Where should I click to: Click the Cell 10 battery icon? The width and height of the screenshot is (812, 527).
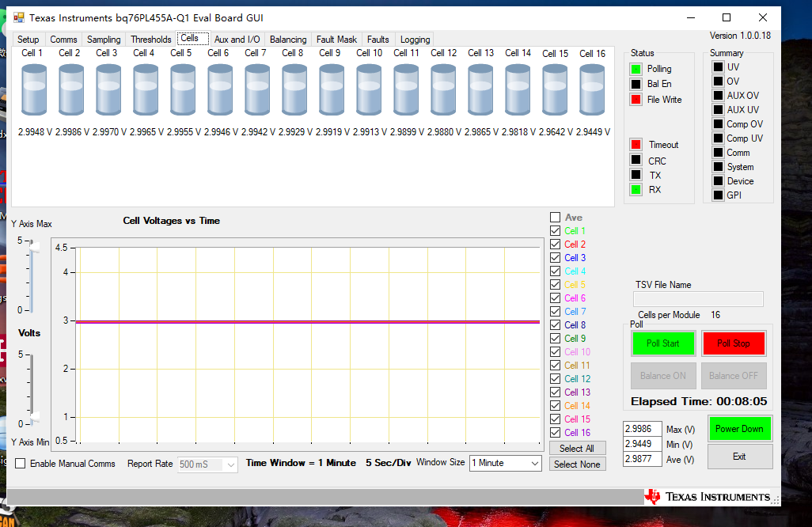[370, 89]
